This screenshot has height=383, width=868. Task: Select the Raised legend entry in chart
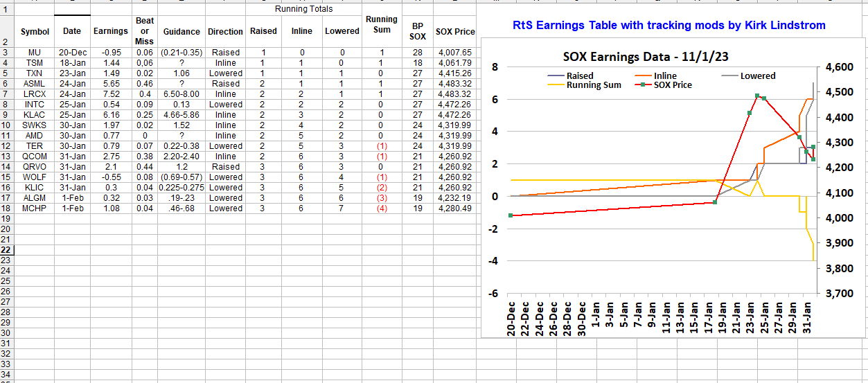579,75
